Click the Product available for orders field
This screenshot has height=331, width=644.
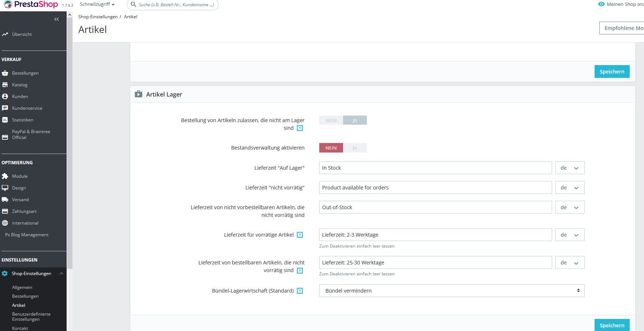click(435, 188)
